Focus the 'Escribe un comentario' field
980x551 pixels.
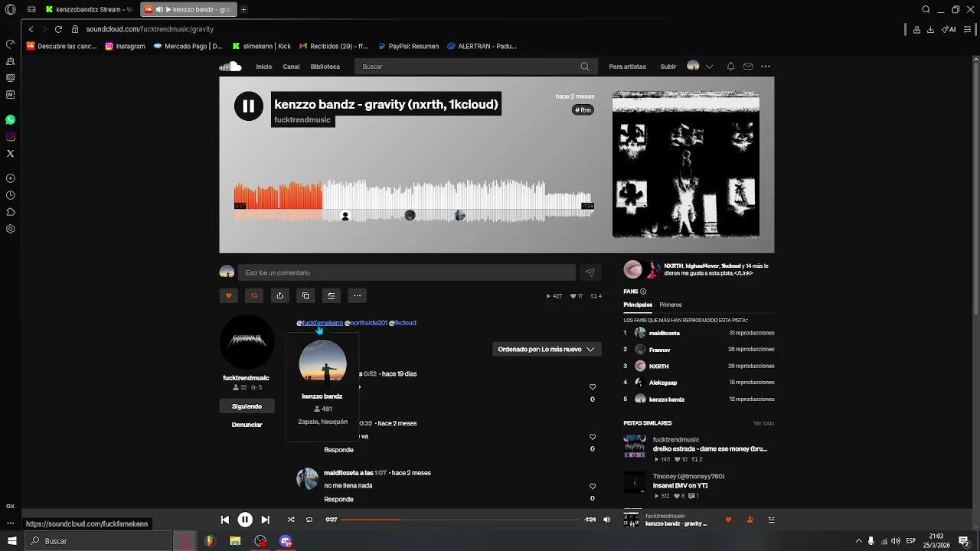coord(407,272)
